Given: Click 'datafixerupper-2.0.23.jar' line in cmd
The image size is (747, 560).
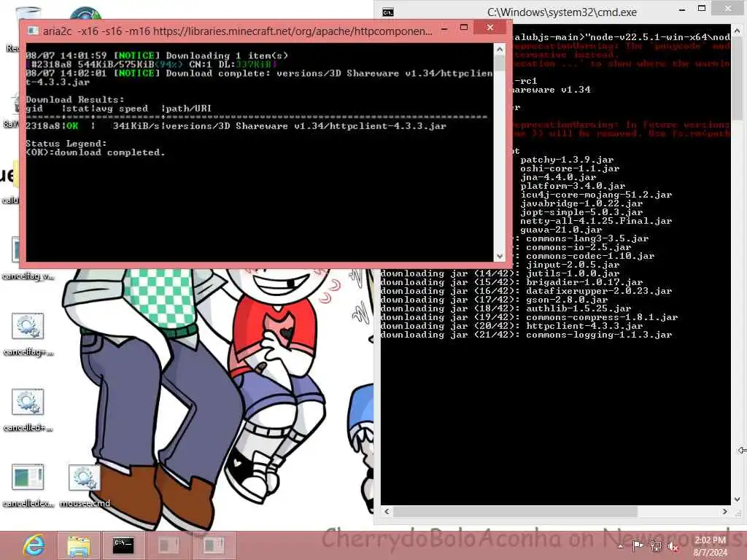Looking at the screenshot, I should point(526,291).
